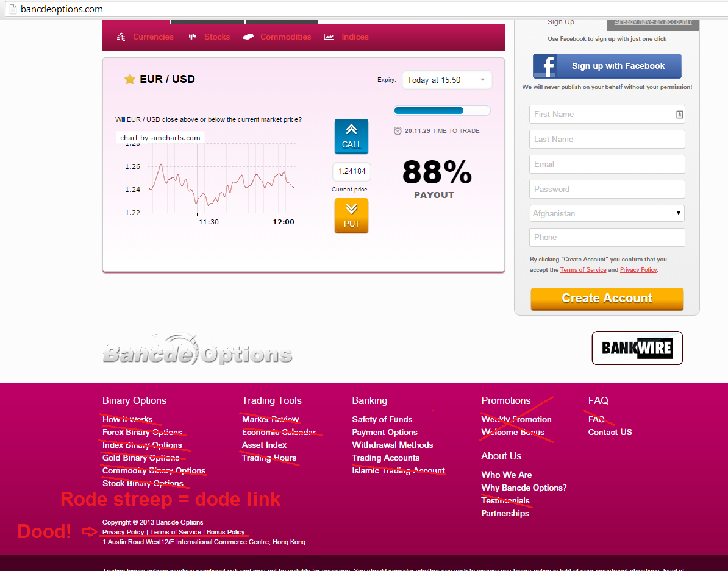Viewport: 728px width, 571px height.
Task: Open Stock Binary Options footer link
Action: pos(143,483)
